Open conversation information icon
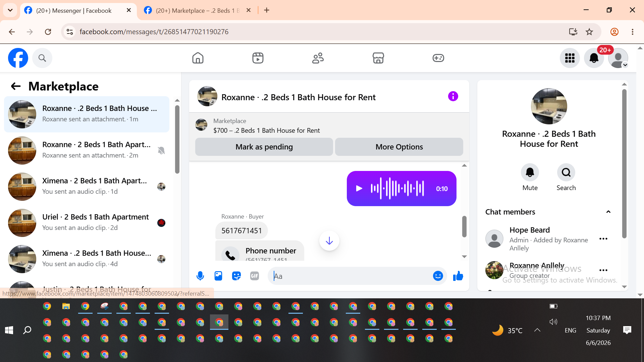 [x=453, y=97]
